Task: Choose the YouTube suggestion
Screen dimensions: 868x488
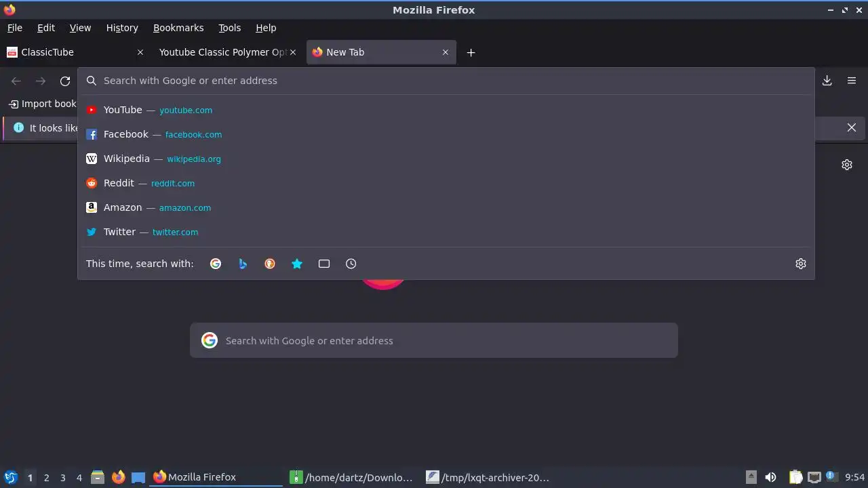Action: (446, 110)
